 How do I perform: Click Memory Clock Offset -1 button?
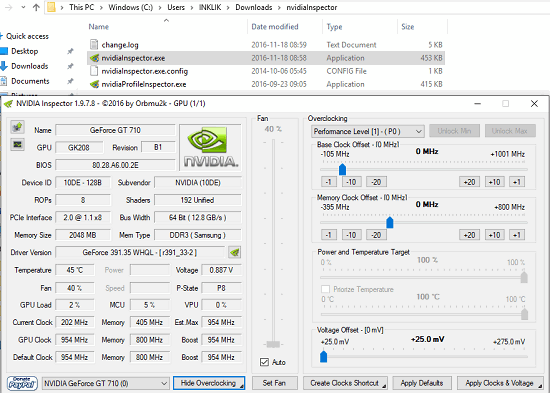click(x=329, y=235)
